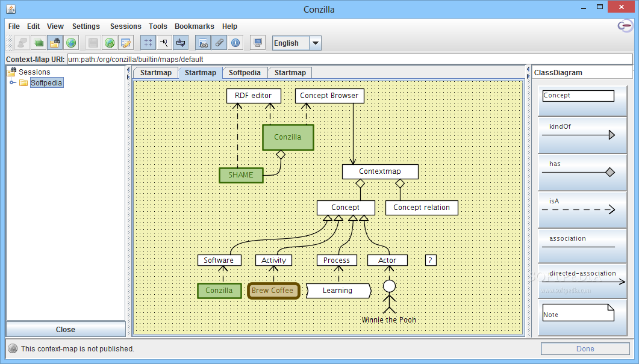
Task: Switch to the first Startmap tab
Action: coord(155,72)
